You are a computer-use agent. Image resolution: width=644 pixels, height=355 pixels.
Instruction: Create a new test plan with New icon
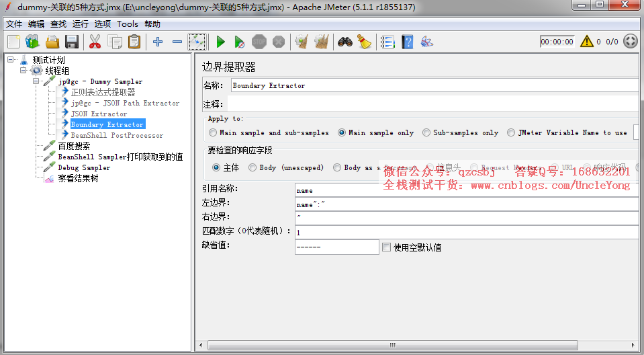click(13, 42)
